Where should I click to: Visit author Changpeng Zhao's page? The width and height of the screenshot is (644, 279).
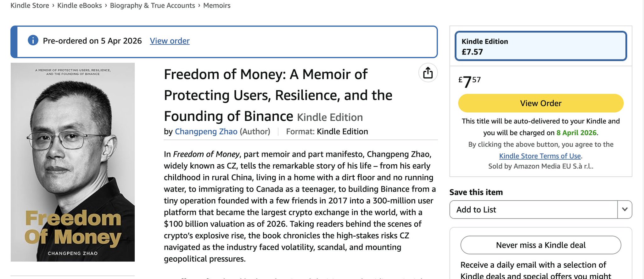206,131
